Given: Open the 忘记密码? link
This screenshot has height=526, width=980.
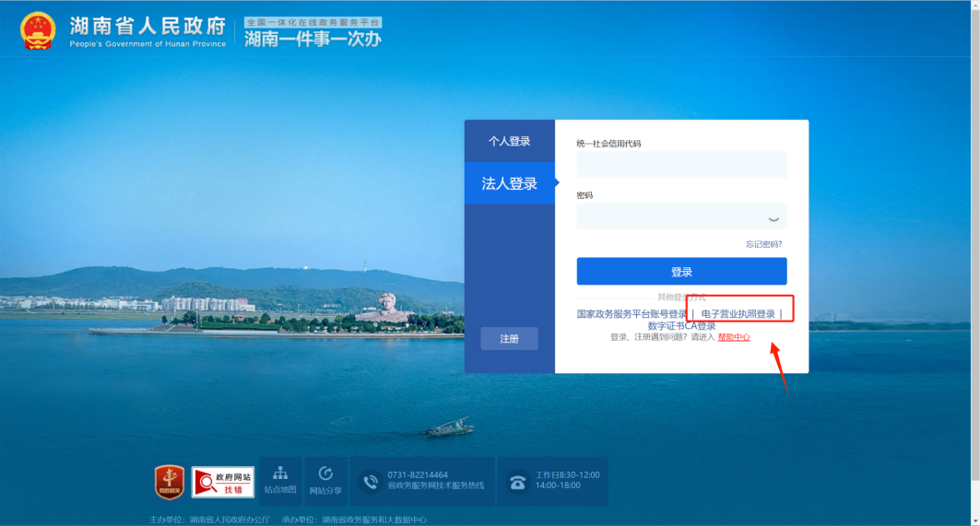Looking at the screenshot, I should (763, 244).
